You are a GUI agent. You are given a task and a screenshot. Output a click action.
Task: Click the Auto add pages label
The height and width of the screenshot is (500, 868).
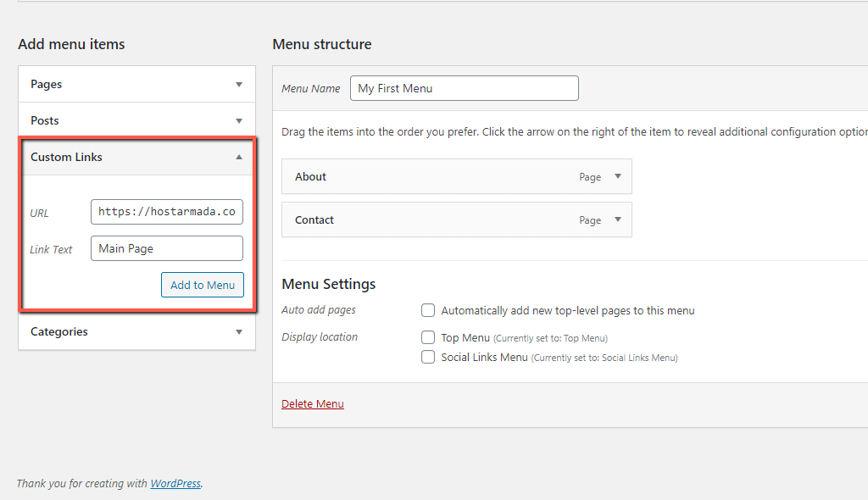[319, 310]
